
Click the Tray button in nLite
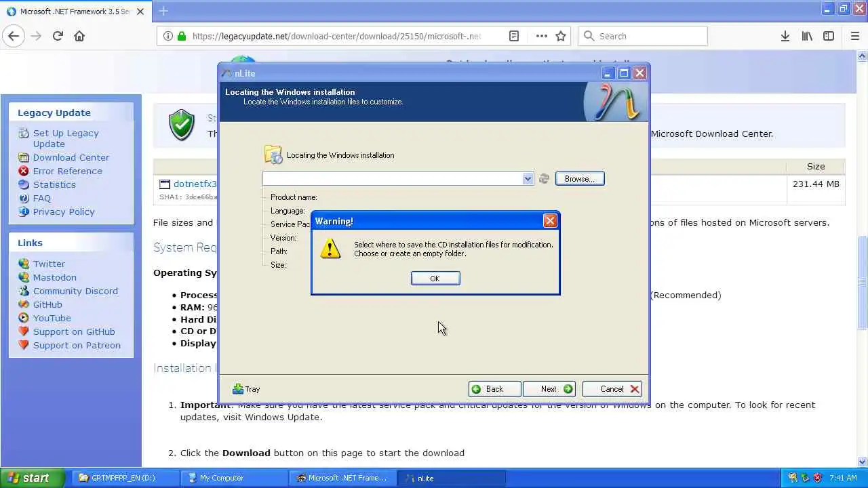pyautogui.click(x=246, y=389)
